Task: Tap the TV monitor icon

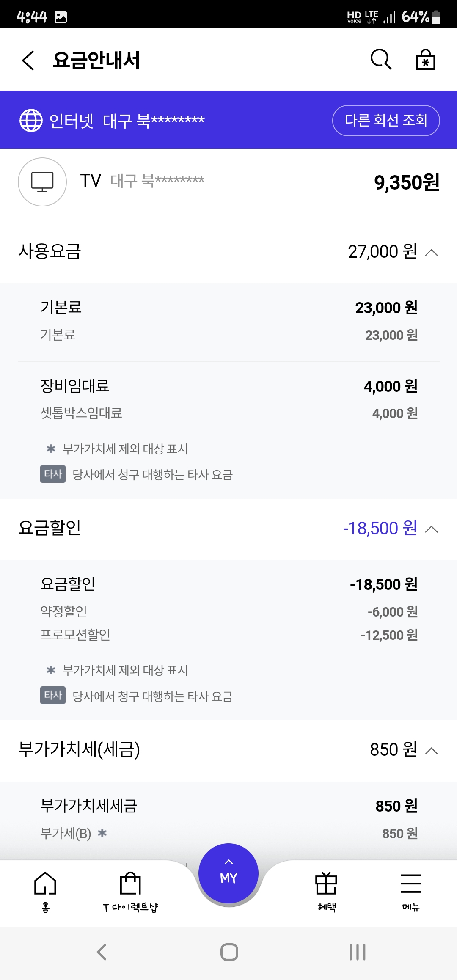Action: (x=42, y=182)
